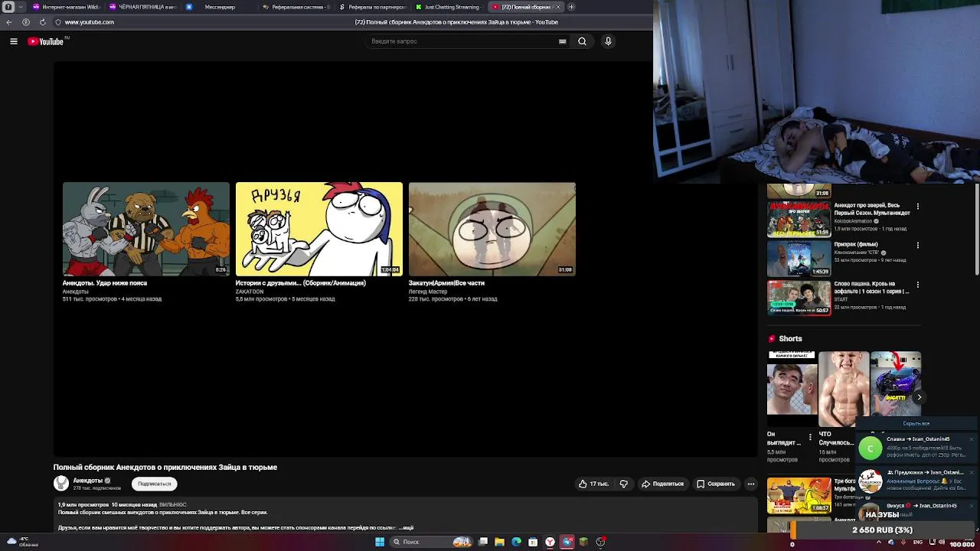Open the more actions ellipsis under the video

coord(751,484)
